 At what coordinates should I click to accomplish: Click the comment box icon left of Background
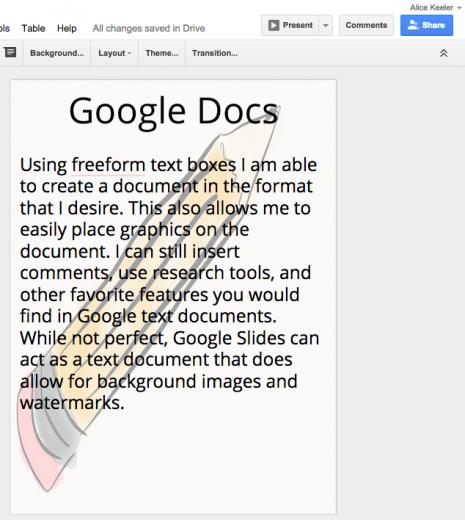[x=10, y=52]
